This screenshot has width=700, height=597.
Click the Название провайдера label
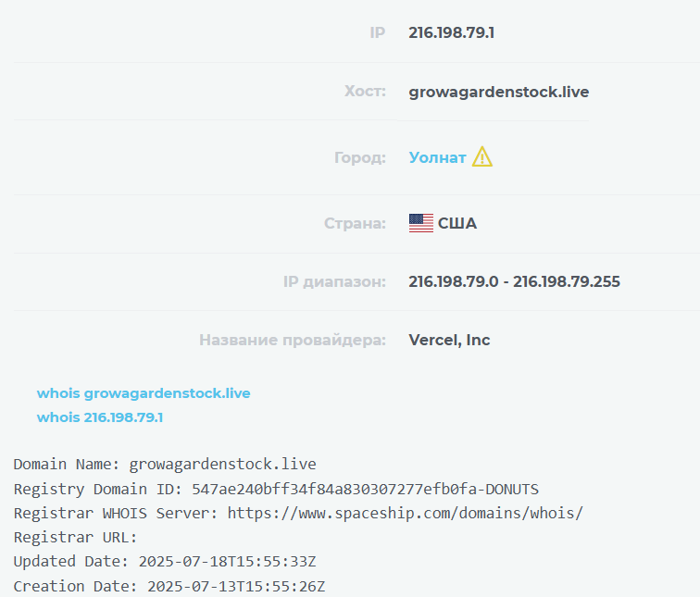(293, 340)
